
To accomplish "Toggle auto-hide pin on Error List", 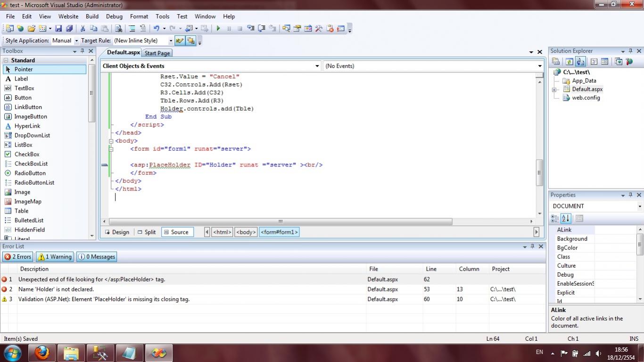I will 532,246.
